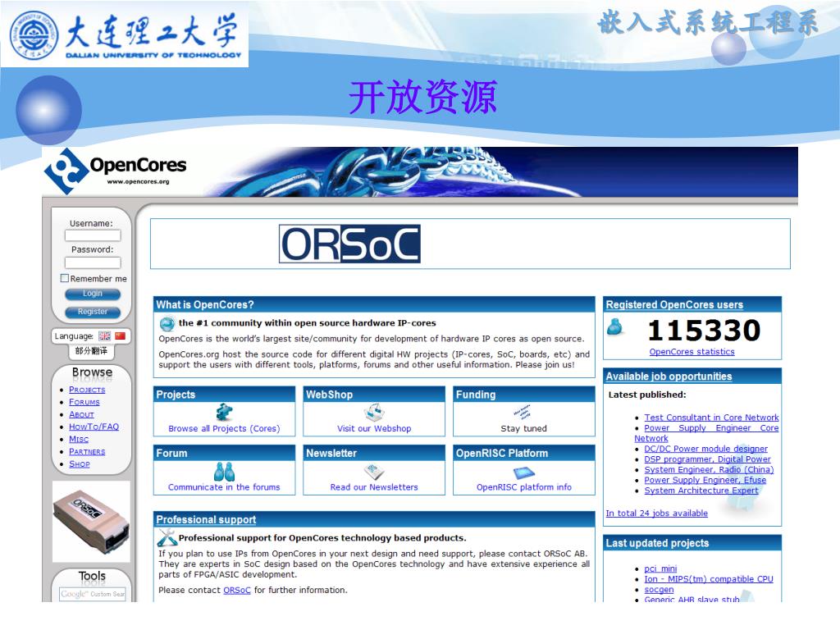
Task: Click the Funding panel icon
Action: [x=523, y=412]
